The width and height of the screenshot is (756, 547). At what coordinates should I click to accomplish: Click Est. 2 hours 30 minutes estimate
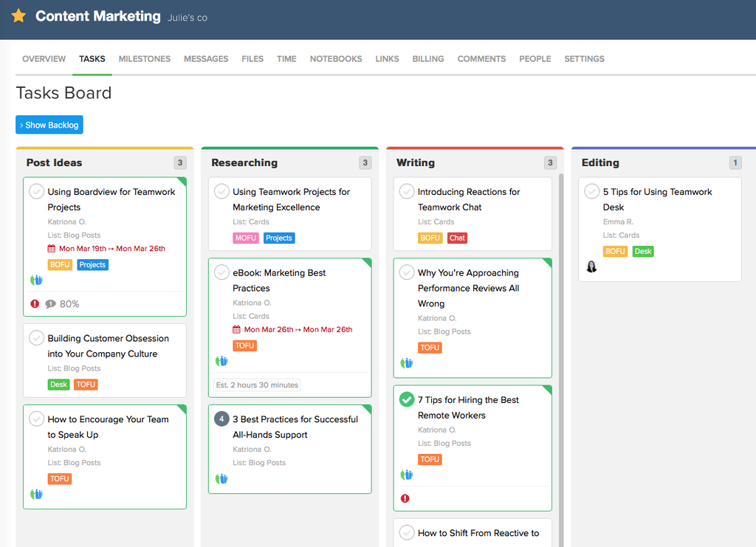pyautogui.click(x=257, y=385)
